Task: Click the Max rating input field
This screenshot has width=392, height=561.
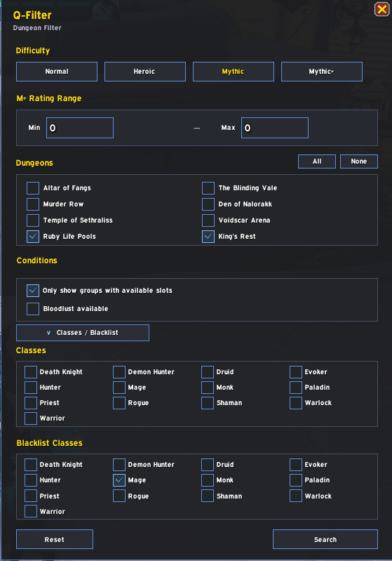Action: pyautogui.click(x=275, y=128)
